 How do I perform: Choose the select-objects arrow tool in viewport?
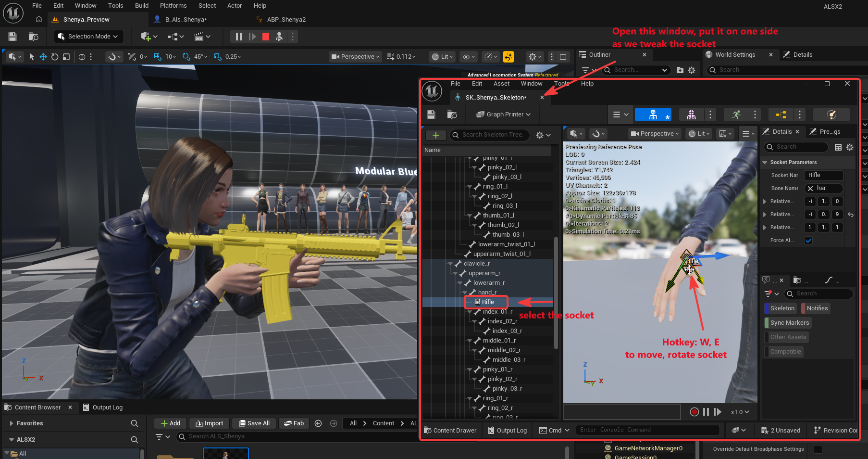[x=32, y=57]
